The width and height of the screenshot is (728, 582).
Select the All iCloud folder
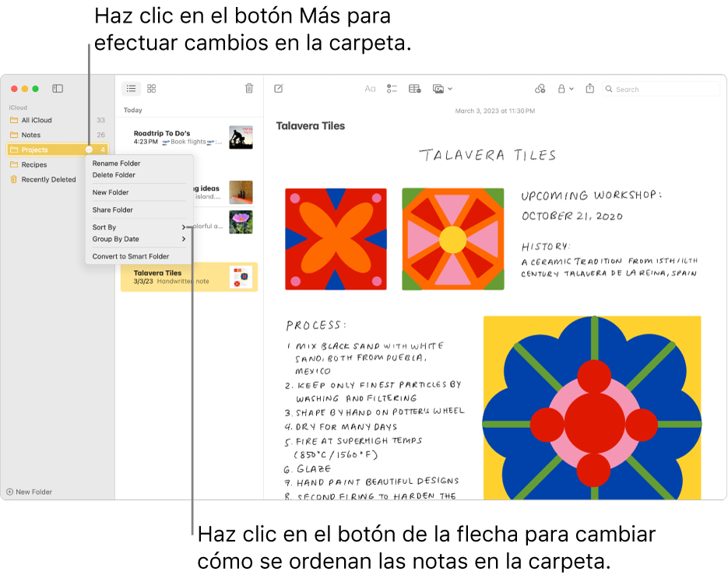[x=58, y=120]
